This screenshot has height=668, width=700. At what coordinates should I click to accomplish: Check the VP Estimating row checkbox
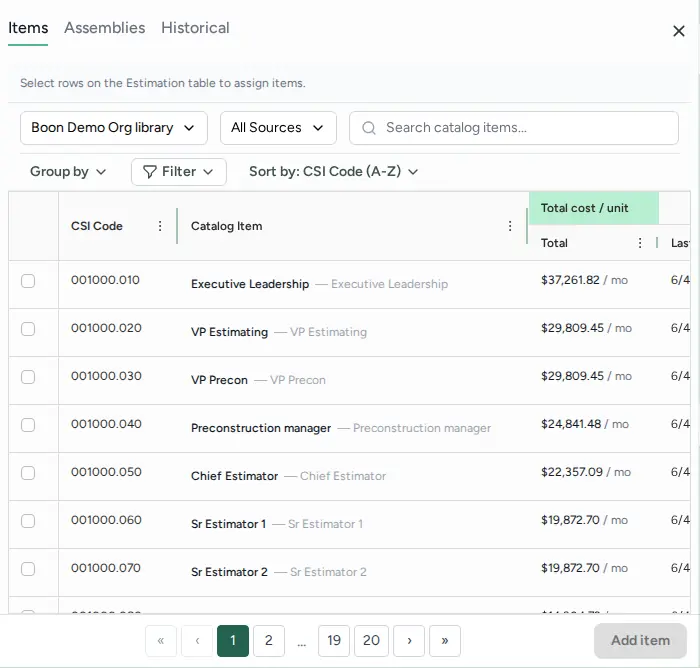28,329
